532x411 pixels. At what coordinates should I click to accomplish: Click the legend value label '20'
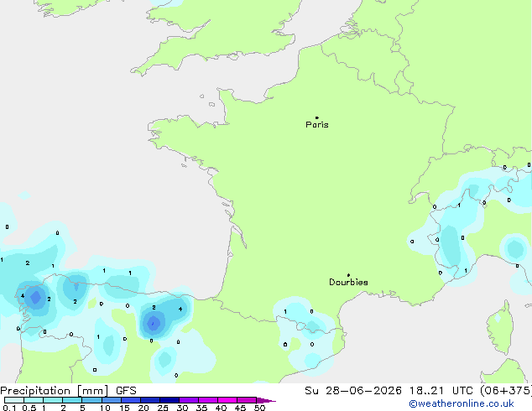(143, 408)
